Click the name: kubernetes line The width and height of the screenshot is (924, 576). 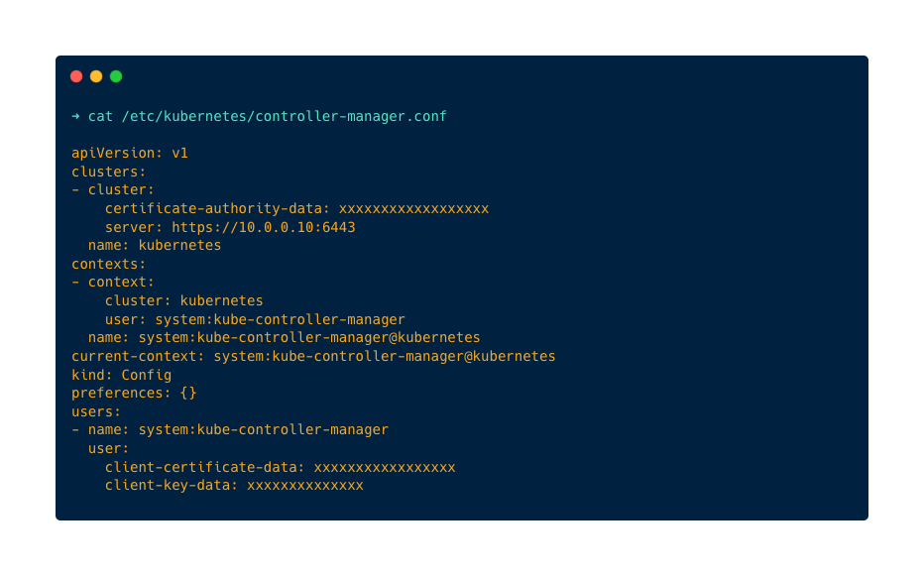pos(155,245)
